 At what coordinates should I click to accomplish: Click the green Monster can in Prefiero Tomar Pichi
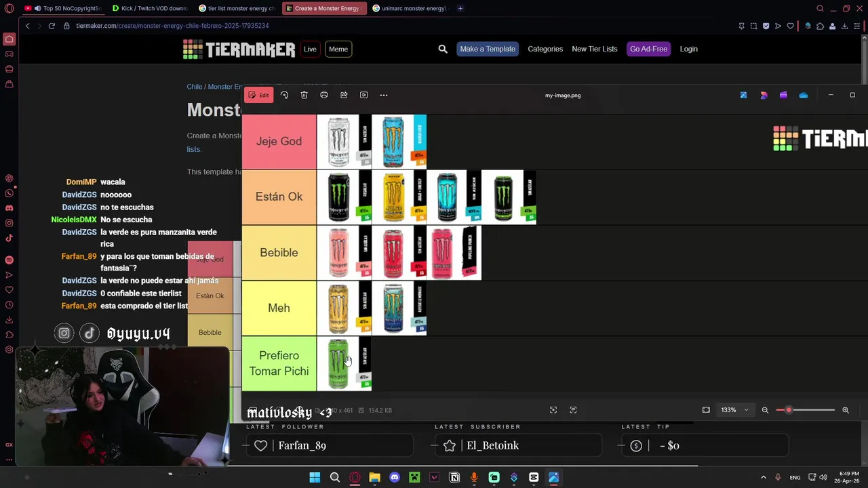pyautogui.click(x=344, y=363)
